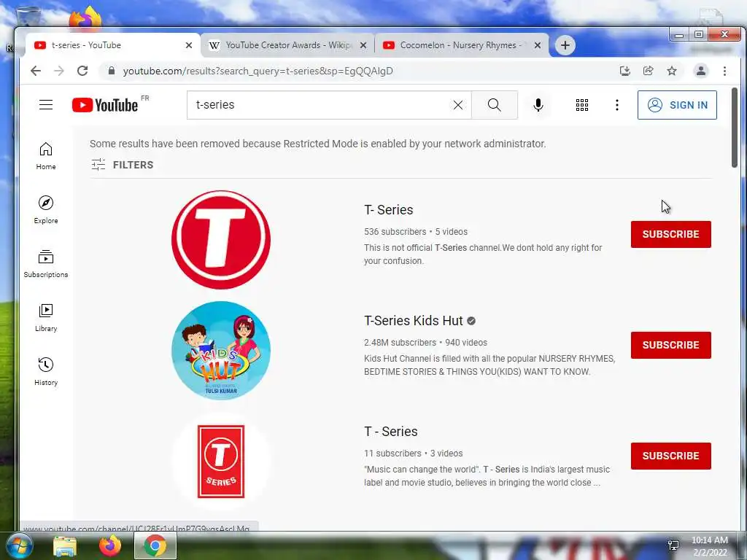Open Firefox from the taskbar
747x560 pixels.
point(110,545)
